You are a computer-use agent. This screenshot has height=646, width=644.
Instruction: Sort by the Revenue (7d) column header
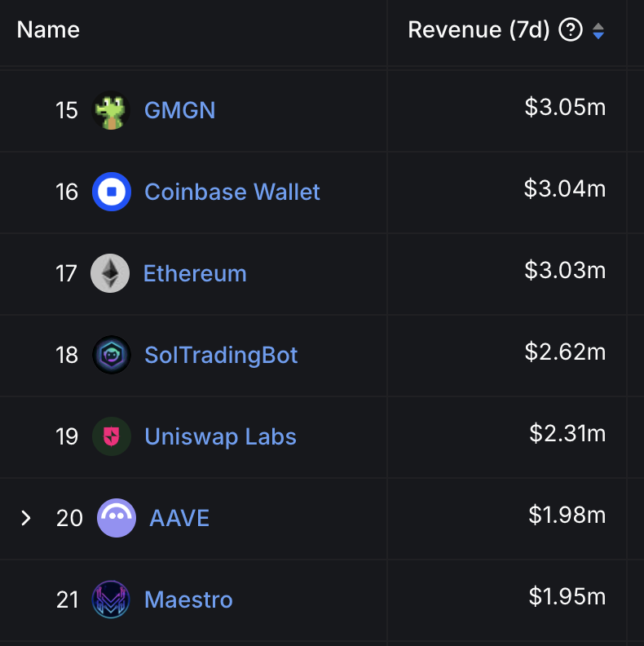[x=479, y=30]
